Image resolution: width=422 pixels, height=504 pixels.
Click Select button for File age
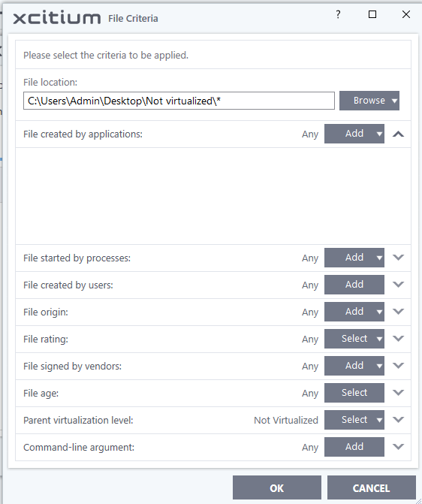(x=354, y=393)
